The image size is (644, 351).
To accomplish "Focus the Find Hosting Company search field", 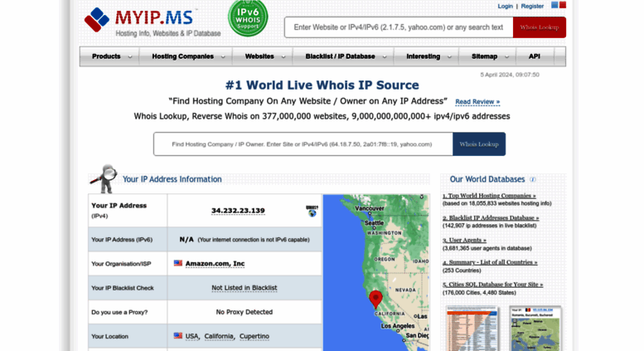I will (303, 144).
